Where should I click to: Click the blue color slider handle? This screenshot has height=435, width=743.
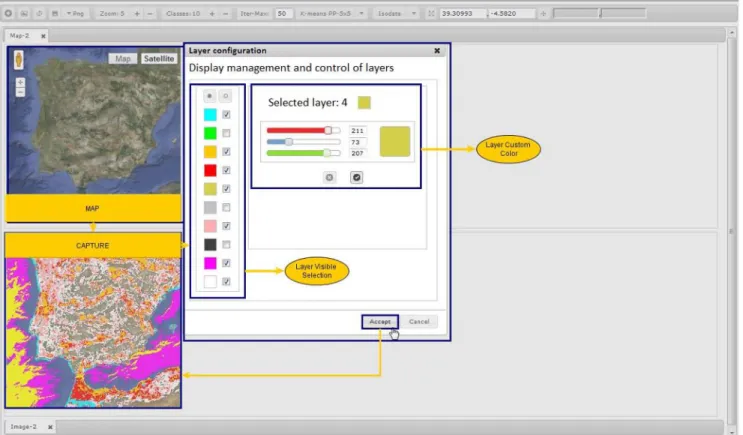[x=289, y=142]
